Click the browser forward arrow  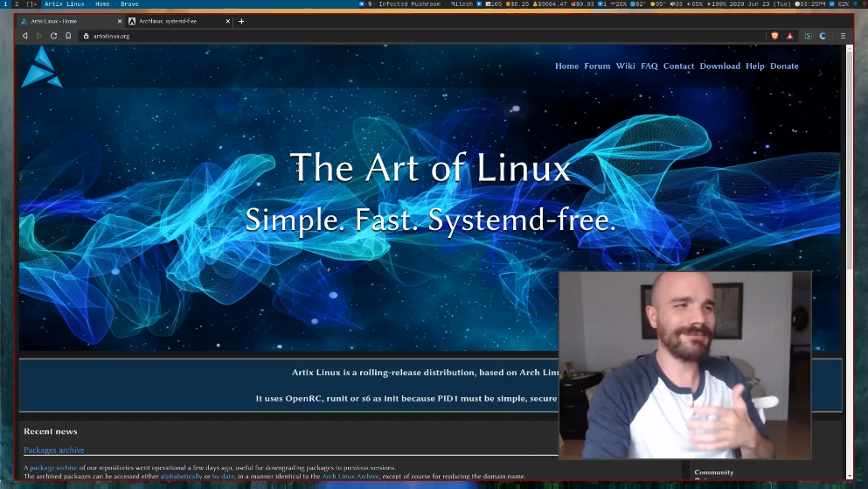[39, 36]
